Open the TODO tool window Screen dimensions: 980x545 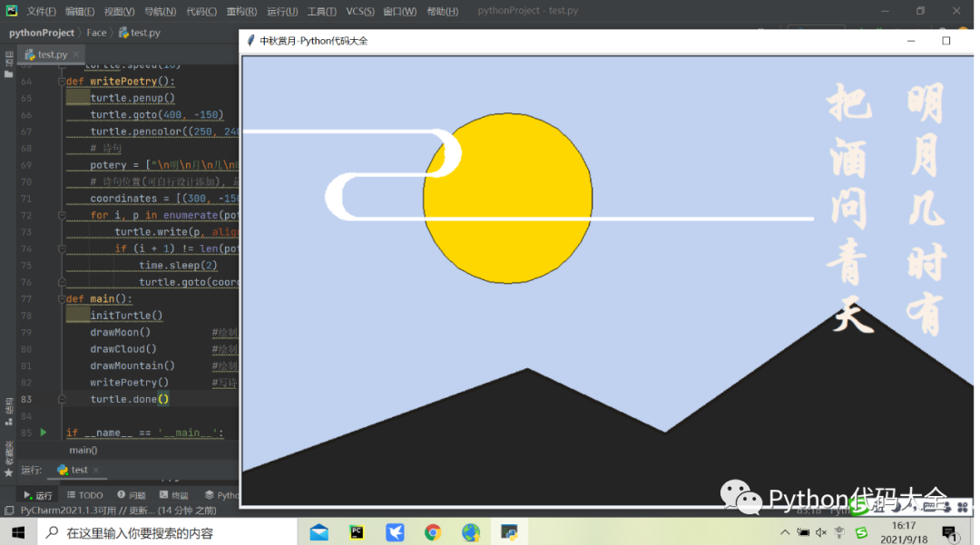pyautogui.click(x=85, y=495)
